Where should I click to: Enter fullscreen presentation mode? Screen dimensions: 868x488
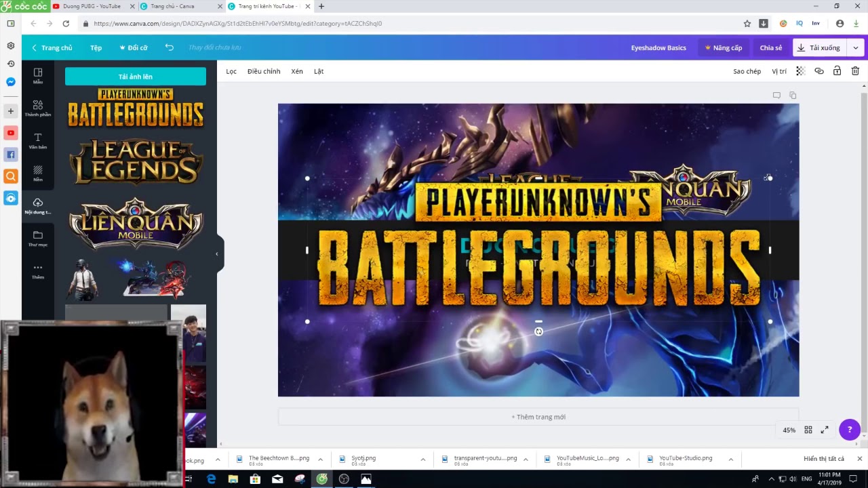pyautogui.click(x=825, y=430)
